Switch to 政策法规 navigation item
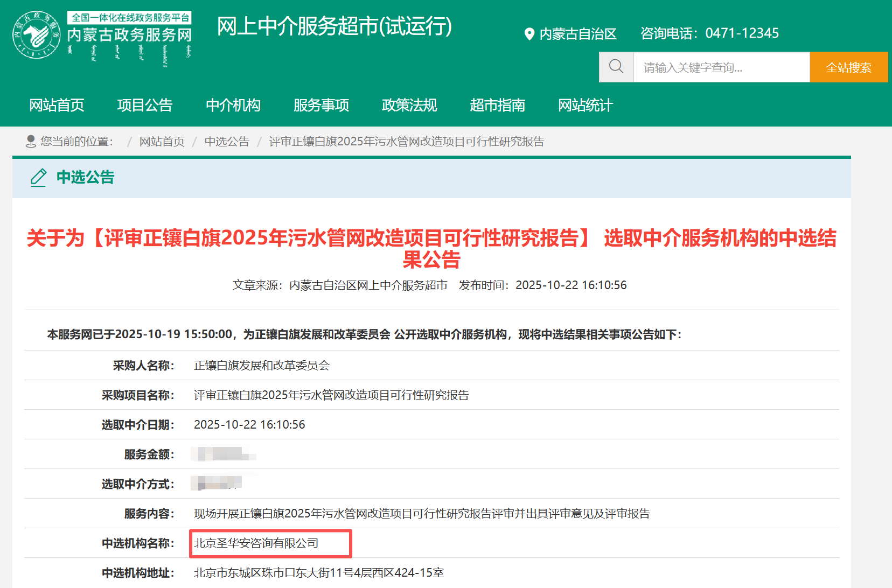This screenshot has width=892, height=588. (409, 106)
